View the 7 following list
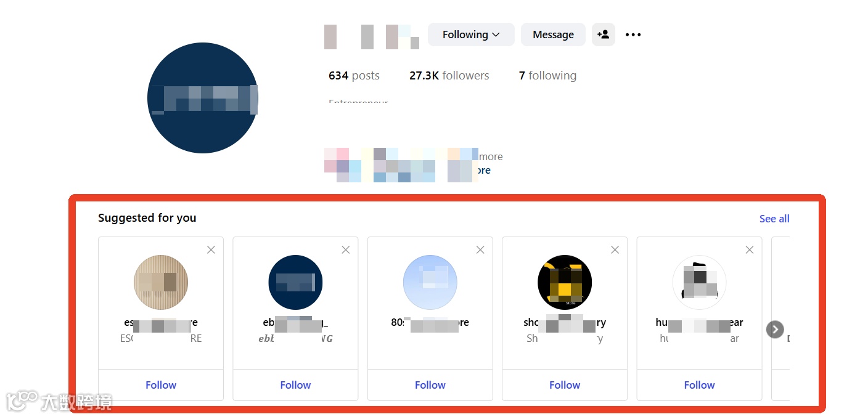The width and height of the screenshot is (868, 417). pyautogui.click(x=547, y=76)
